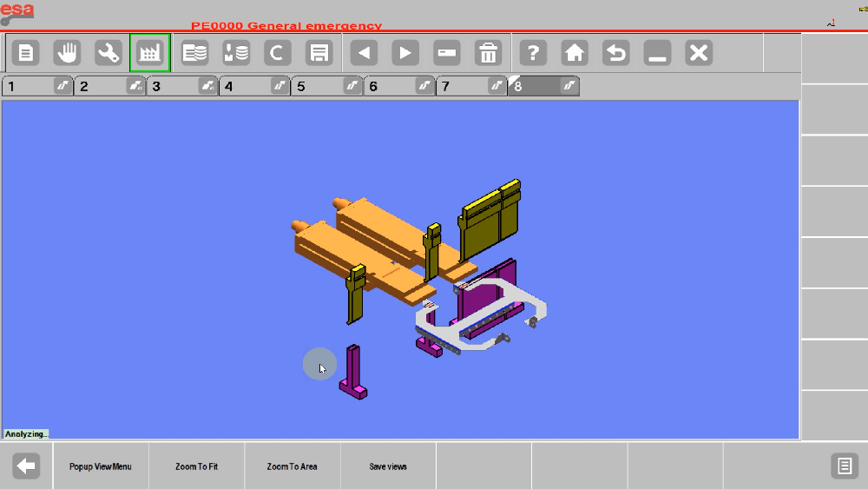Select bend step tab 1

pyautogui.click(x=37, y=86)
